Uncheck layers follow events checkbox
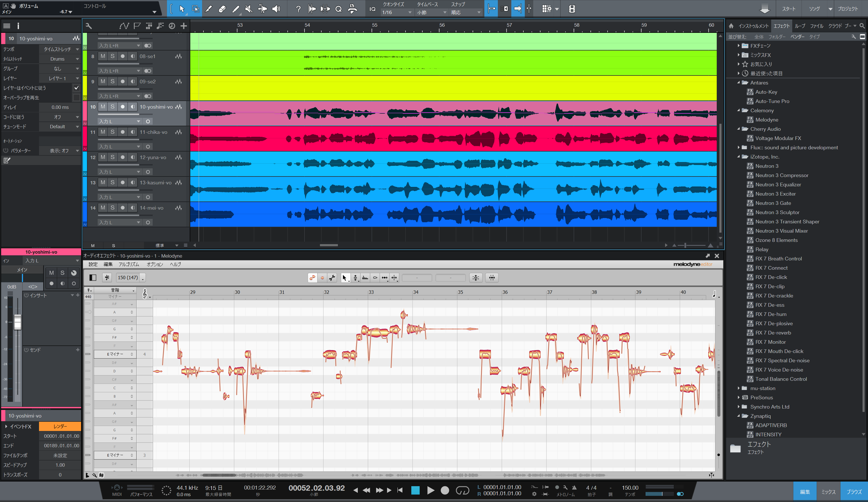 (x=76, y=88)
